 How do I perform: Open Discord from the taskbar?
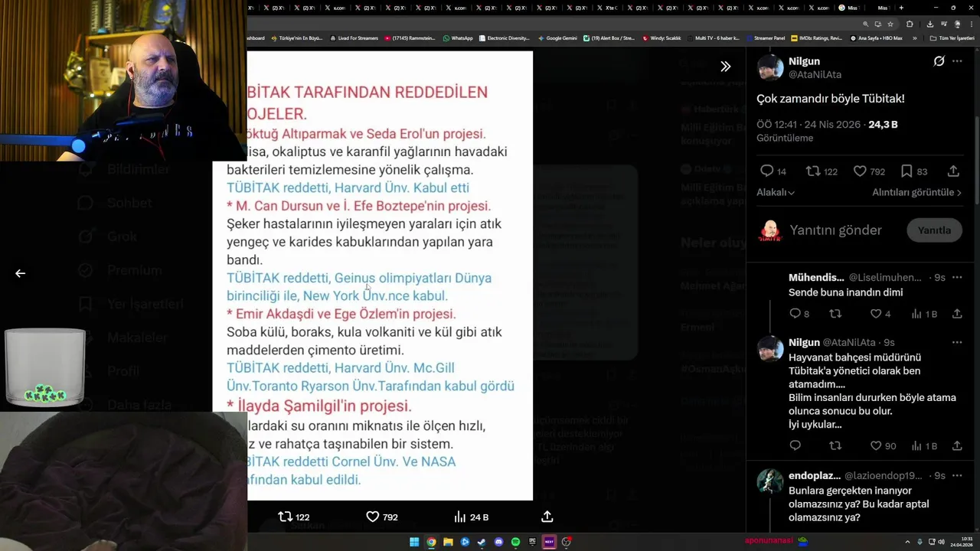(498, 542)
